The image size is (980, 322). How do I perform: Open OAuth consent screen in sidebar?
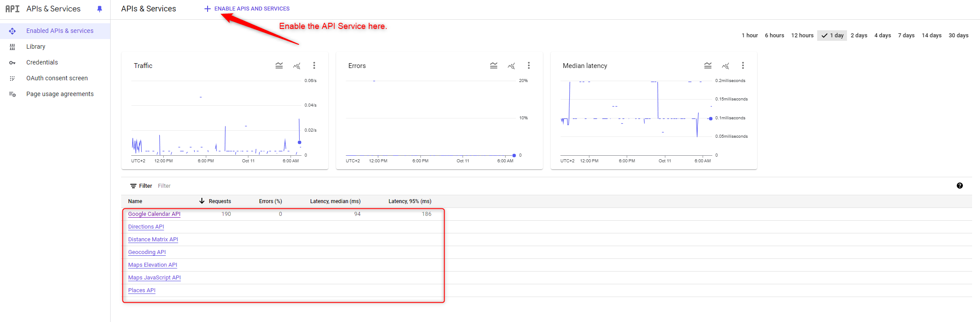(57, 78)
